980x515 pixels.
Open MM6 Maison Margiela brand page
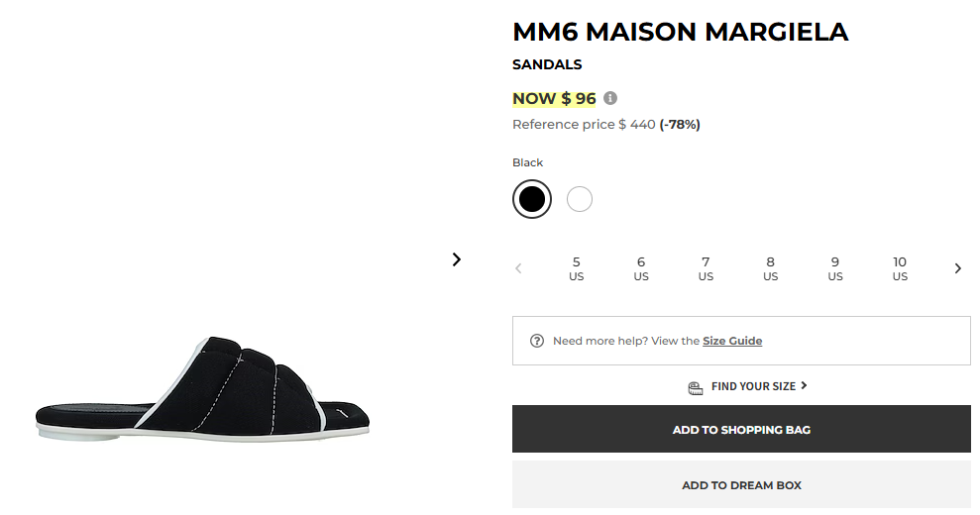(x=680, y=32)
